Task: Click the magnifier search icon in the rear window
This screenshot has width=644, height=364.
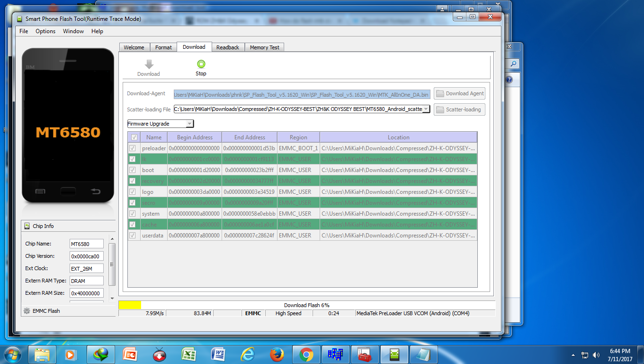Action: pos(513,64)
